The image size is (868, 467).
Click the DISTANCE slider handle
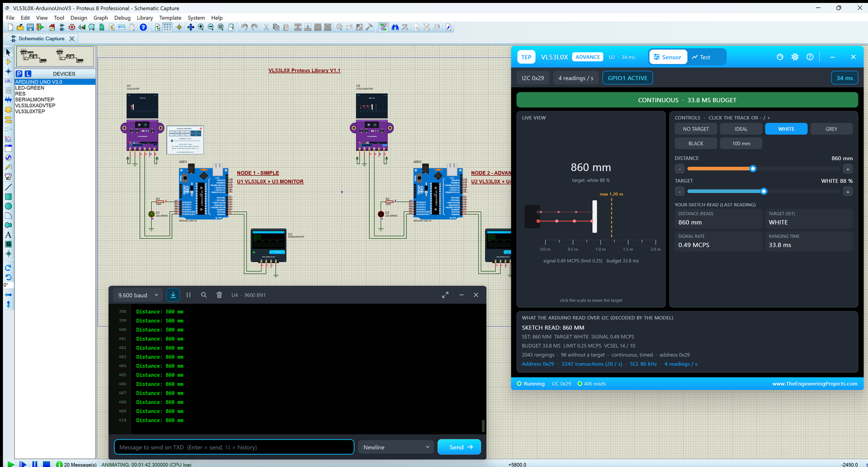pyautogui.click(x=753, y=169)
